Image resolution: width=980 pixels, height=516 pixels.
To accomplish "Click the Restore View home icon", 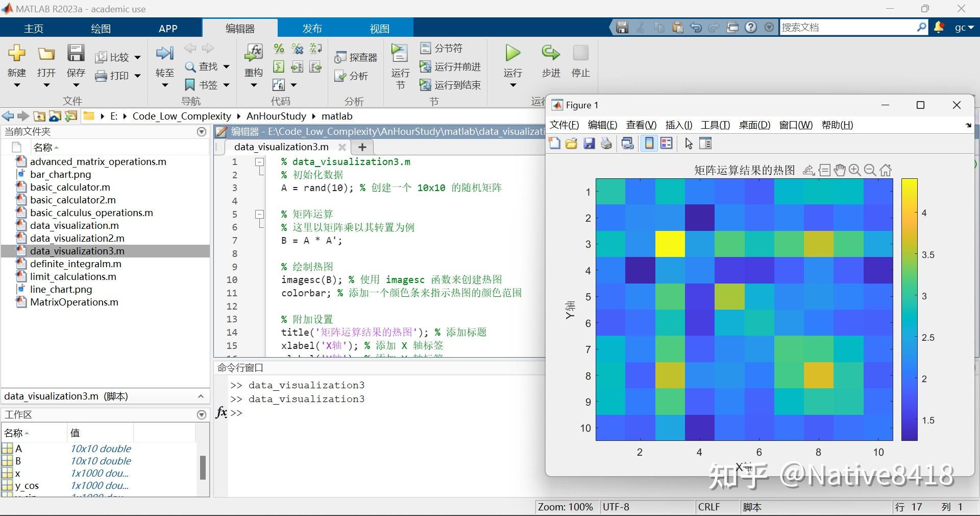I will [x=886, y=170].
